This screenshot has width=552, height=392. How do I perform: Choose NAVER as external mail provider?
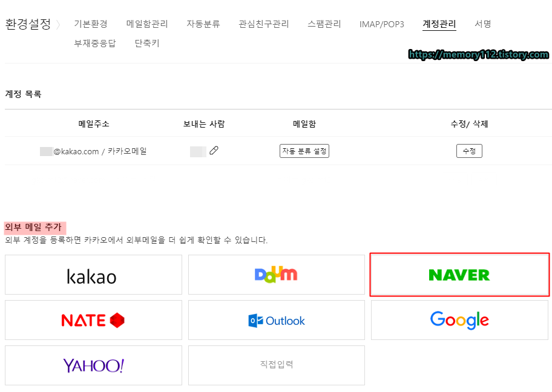coord(459,275)
